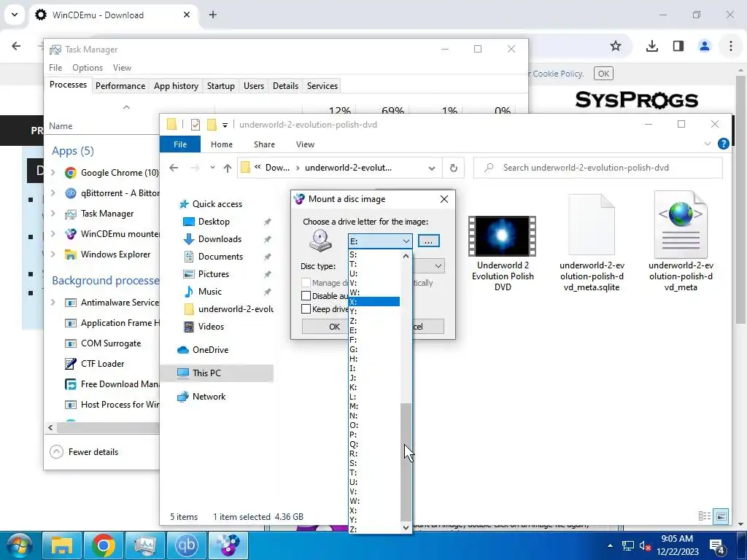Screen dimensions: 747x560
Task: Switch to Performance tab in Task Manager
Action: coord(120,86)
